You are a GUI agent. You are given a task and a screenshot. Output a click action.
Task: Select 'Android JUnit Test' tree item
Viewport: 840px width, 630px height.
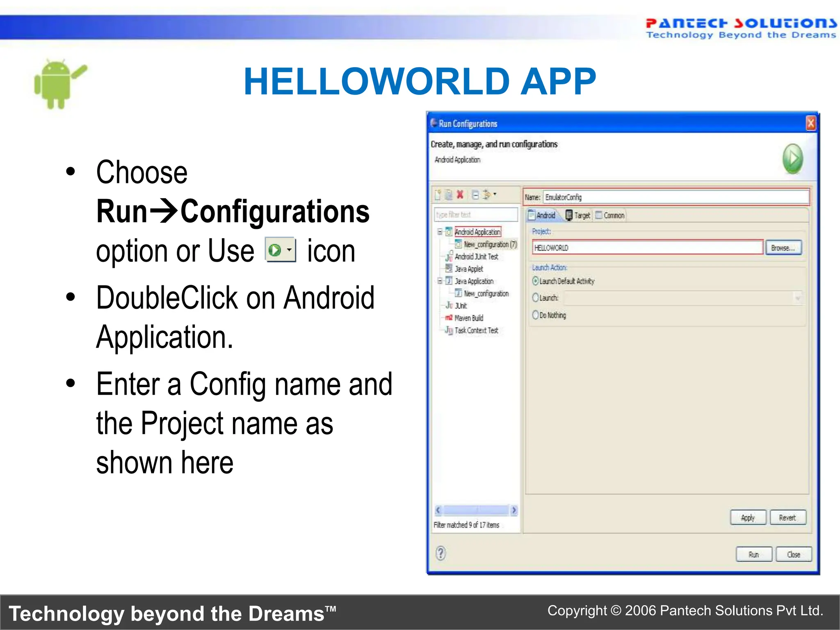click(476, 256)
